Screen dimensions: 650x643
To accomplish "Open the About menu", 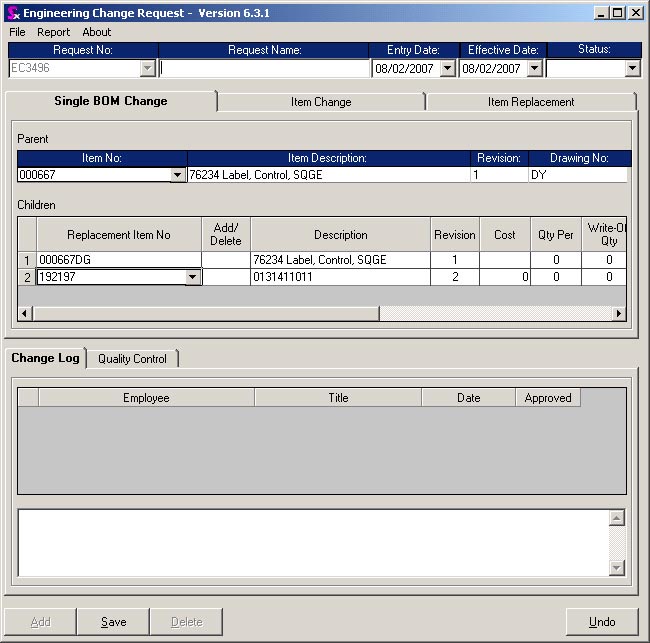I will [97, 32].
